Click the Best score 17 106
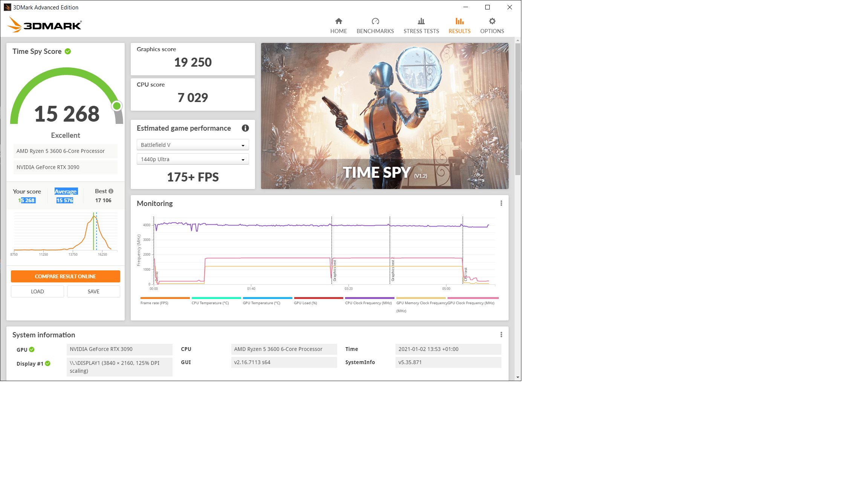868x488 pixels. [x=103, y=200]
